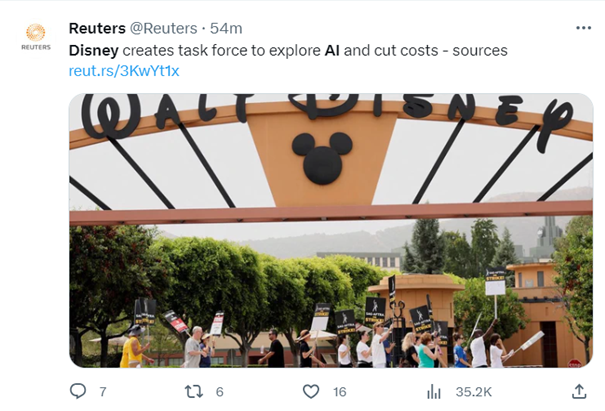Open the Reuters profile avatar logo
Image resolution: width=605 pixels, height=411 pixels.
pos(36,37)
